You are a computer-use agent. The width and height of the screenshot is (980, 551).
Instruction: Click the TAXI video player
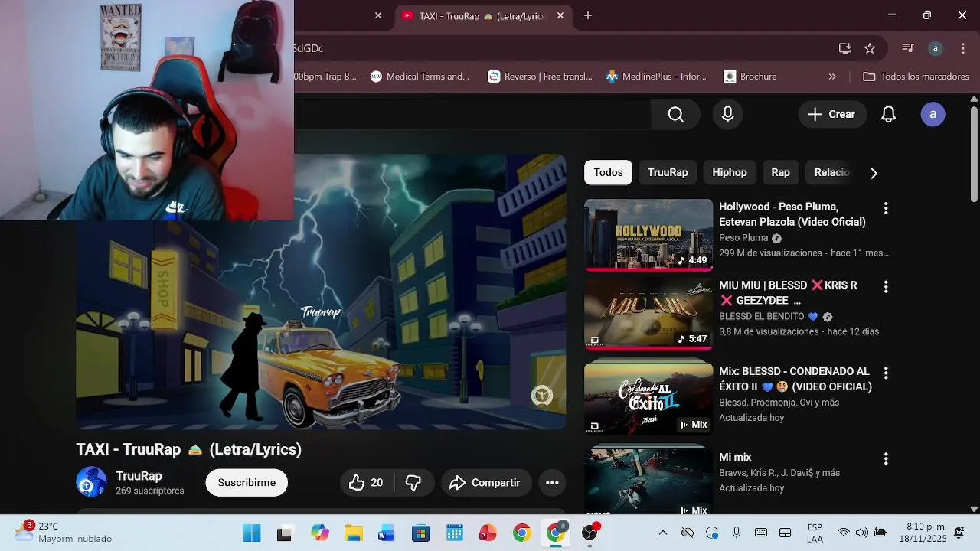pyautogui.click(x=321, y=292)
